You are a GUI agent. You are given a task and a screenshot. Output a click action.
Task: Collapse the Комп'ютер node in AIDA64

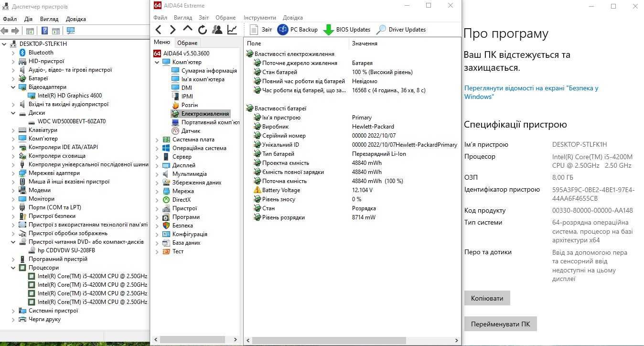(157, 62)
